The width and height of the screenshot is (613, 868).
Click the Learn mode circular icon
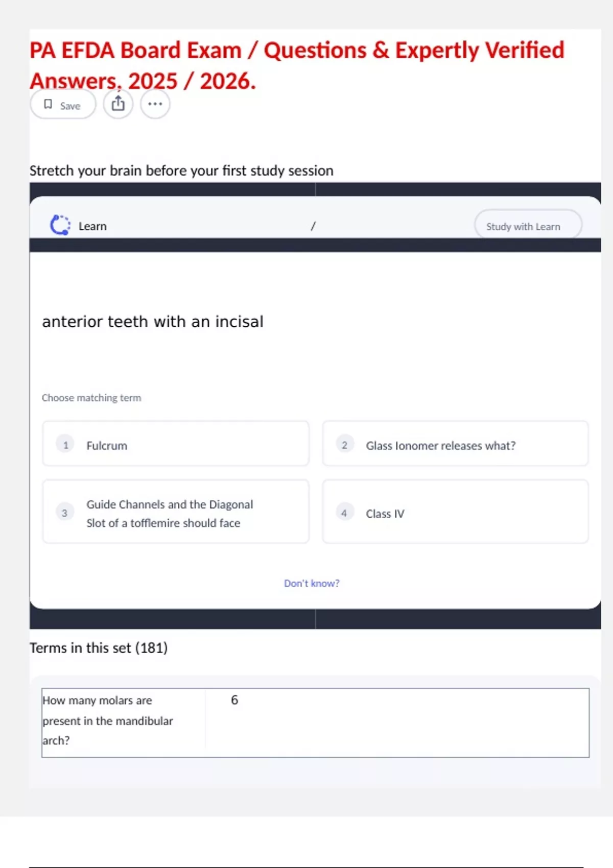(x=60, y=225)
